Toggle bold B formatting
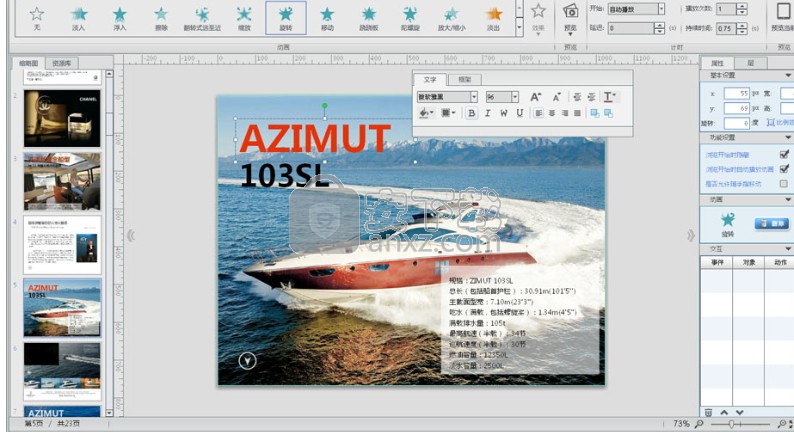This screenshot has height=432, width=794. point(471,113)
